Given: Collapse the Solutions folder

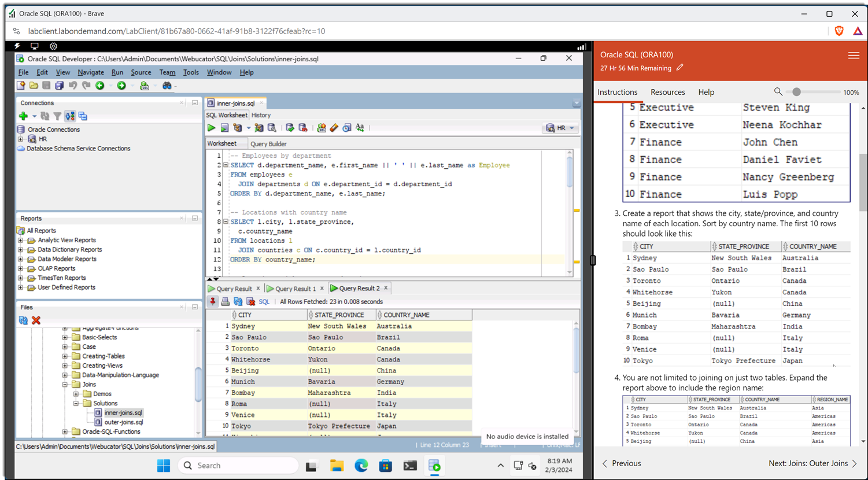Looking at the screenshot, I should point(76,403).
